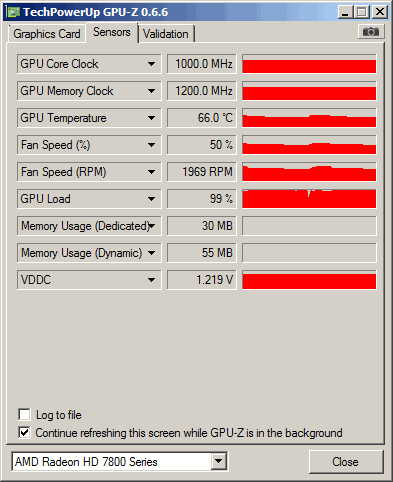The height and width of the screenshot is (482, 393).
Task: Click the GPU-Z title bar app icon
Action: pyautogui.click(x=14, y=12)
